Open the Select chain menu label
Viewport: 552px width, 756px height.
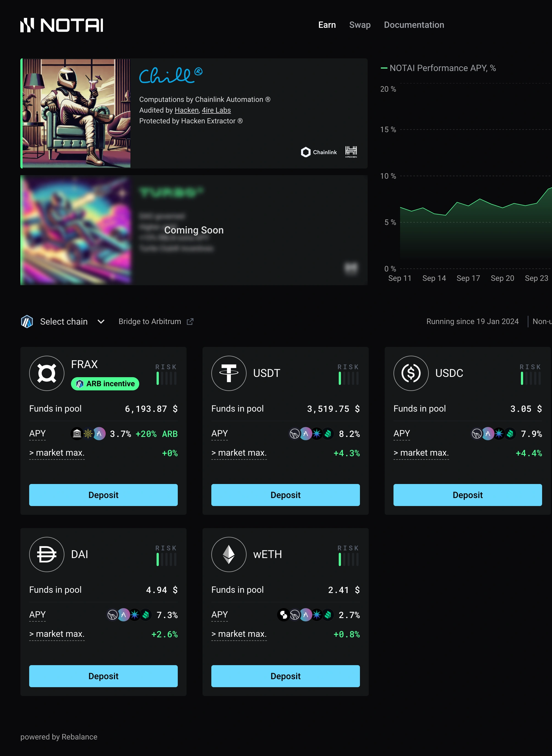click(64, 322)
